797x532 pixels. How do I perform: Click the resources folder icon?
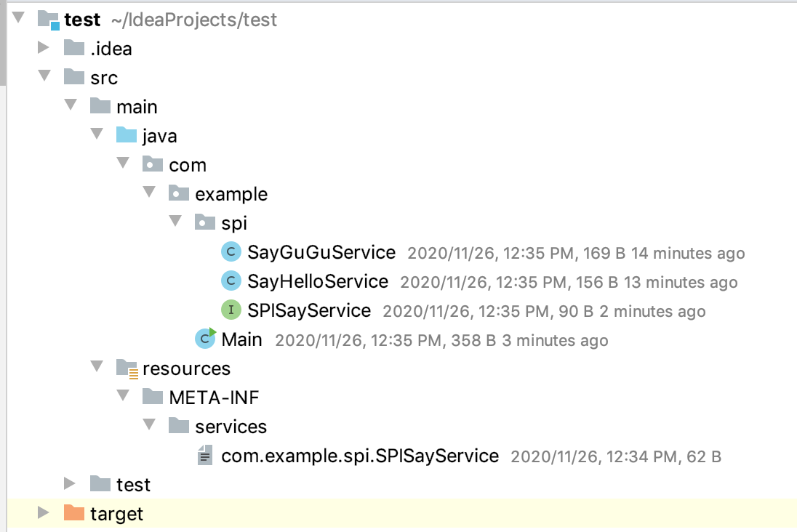pos(127,368)
